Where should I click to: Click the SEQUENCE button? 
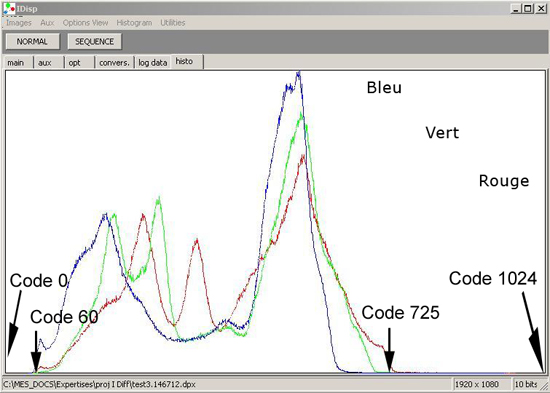94,41
